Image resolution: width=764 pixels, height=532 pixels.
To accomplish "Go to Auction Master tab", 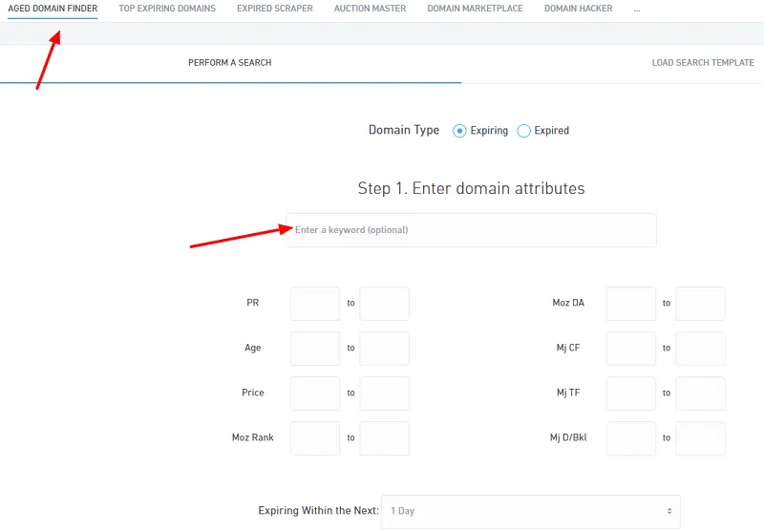I will click(370, 9).
